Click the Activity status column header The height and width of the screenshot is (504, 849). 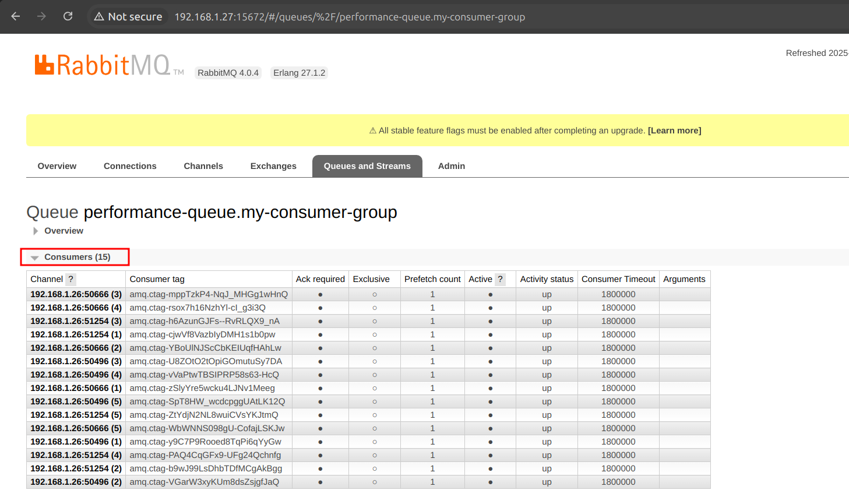pyautogui.click(x=547, y=279)
